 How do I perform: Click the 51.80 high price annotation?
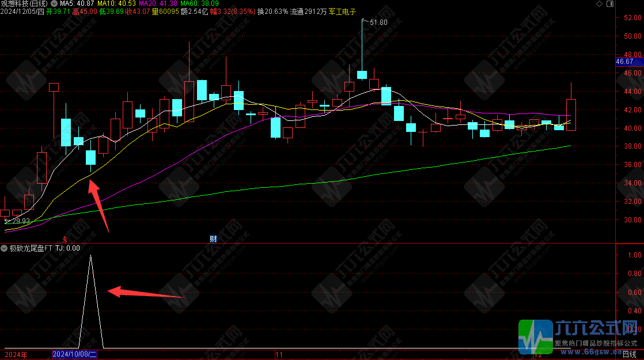378,22
